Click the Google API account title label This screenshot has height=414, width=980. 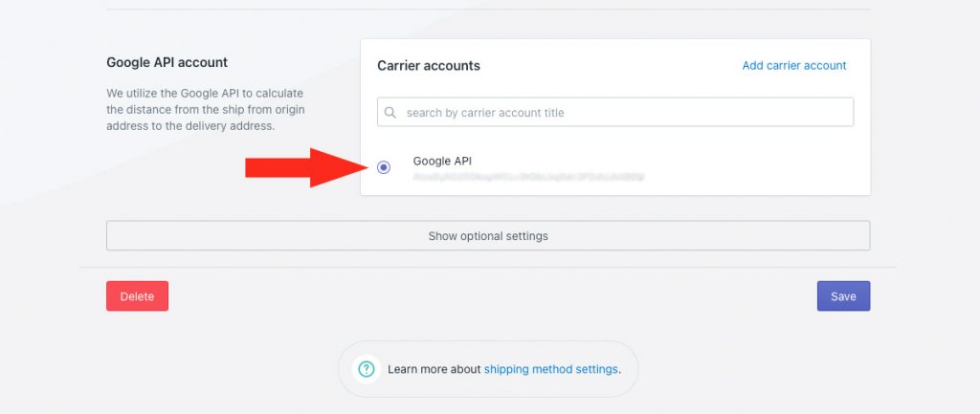pyautogui.click(x=442, y=161)
